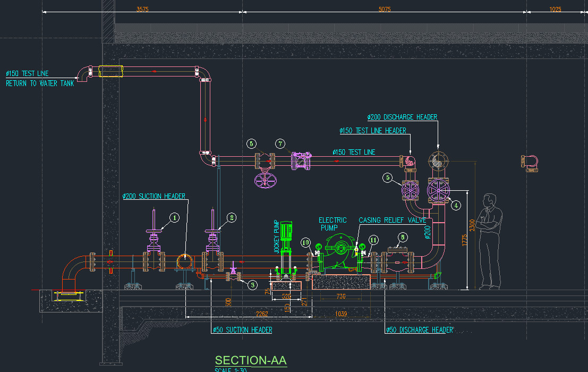Screen dimensions: 588x372
Task: Click the small U-bend pipe detail at right
Action: [530, 163]
